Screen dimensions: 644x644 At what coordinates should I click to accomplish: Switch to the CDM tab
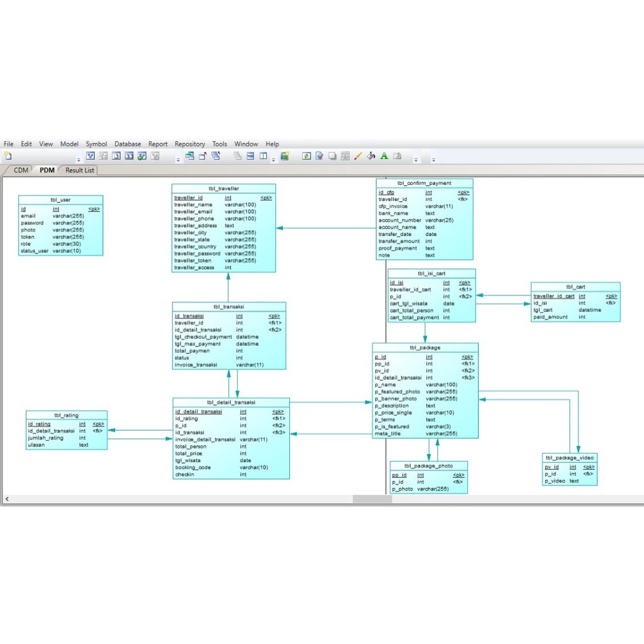click(x=20, y=170)
